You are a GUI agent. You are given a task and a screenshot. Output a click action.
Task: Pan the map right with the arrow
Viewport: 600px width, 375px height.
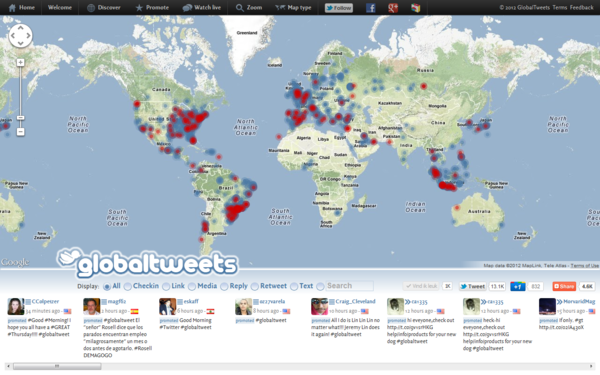pos(28,36)
